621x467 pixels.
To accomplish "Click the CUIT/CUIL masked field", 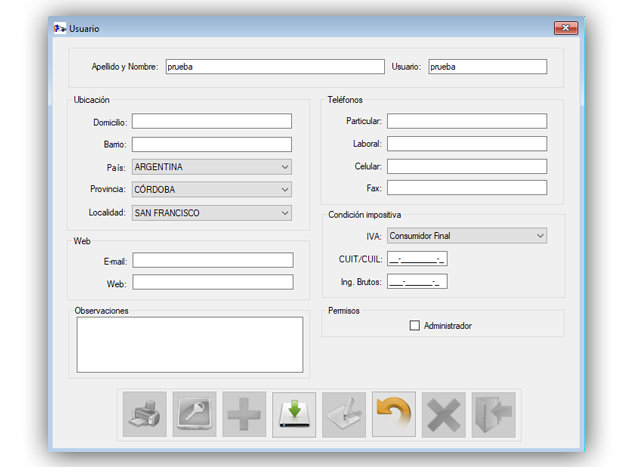I will pyautogui.click(x=417, y=259).
